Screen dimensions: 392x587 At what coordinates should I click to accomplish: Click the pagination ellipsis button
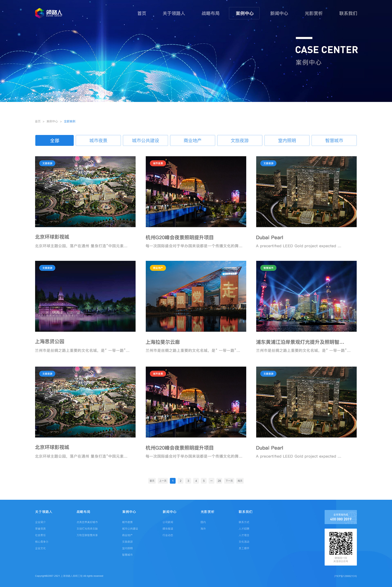point(211,481)
